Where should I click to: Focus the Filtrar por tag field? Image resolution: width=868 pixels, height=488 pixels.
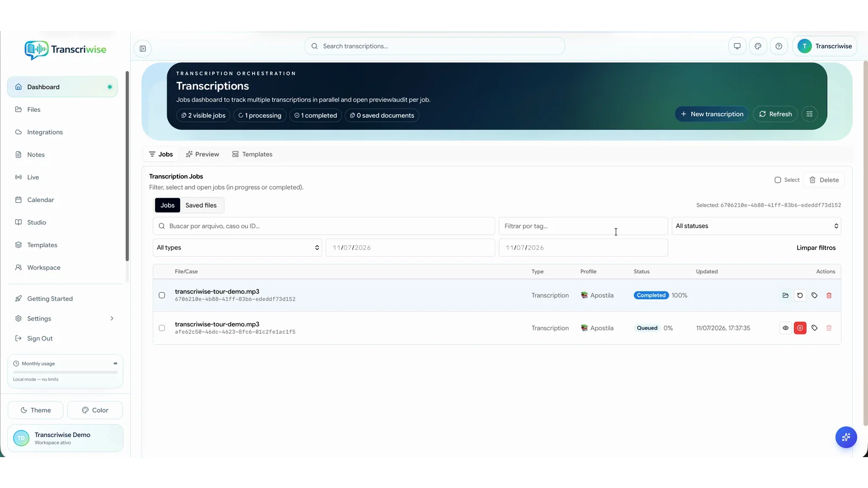click(x=583, y=226)
